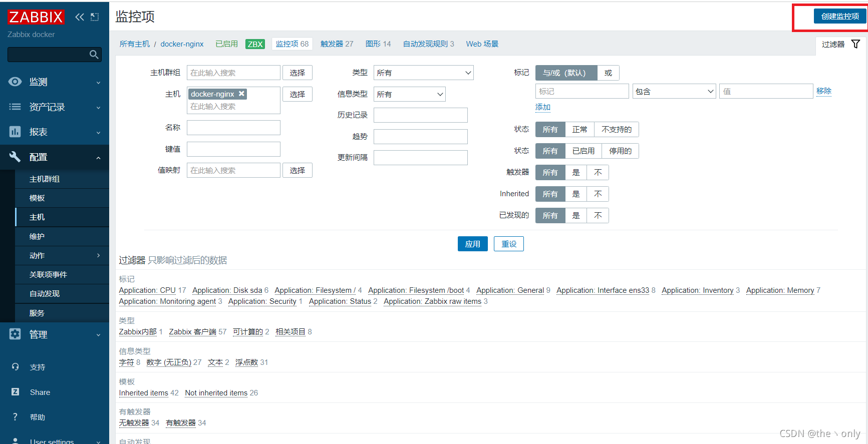The height and width of the screenshot is (444, 868).
Task: Open the 包含 tag operator dropdown
Action: pos(674,91)
